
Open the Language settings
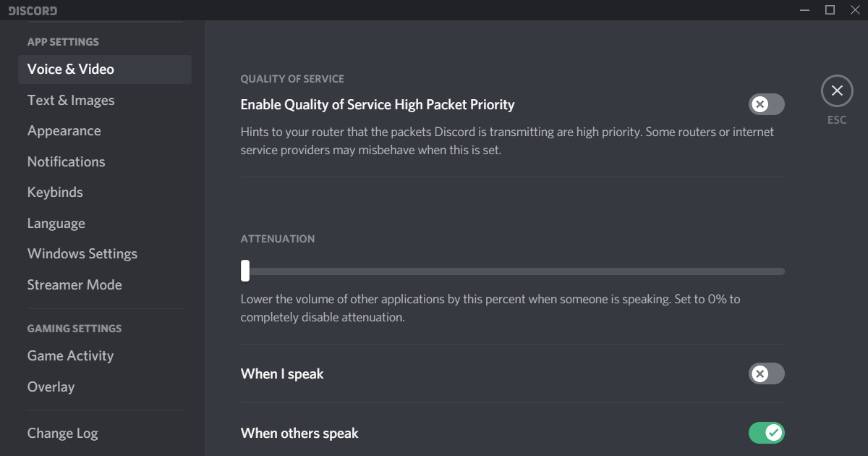pyautogui.click(x=56, y=223)
